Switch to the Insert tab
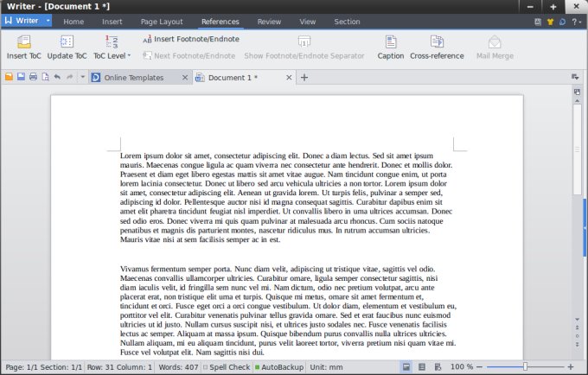 pyautogui.click(x=112, y=22)
